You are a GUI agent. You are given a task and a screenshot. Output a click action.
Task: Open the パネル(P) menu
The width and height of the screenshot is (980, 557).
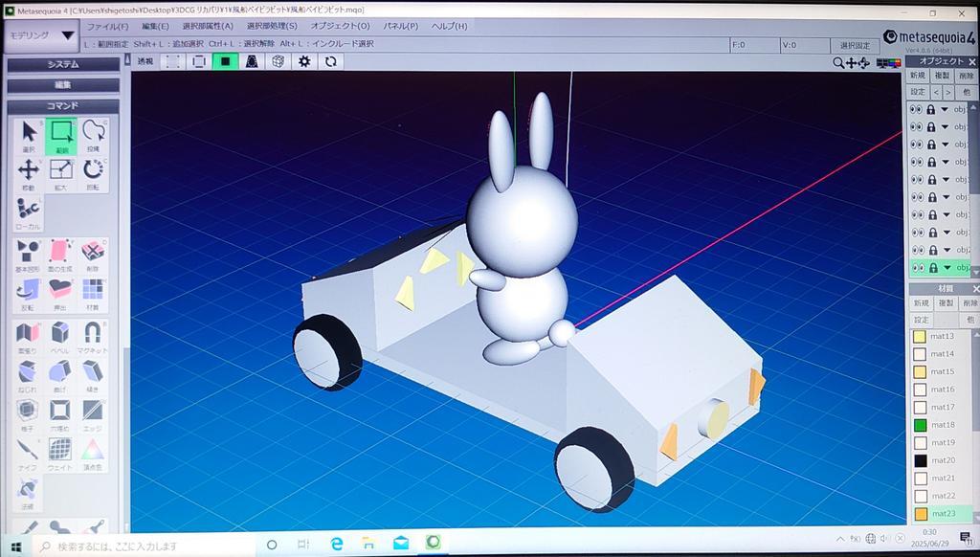401,26
